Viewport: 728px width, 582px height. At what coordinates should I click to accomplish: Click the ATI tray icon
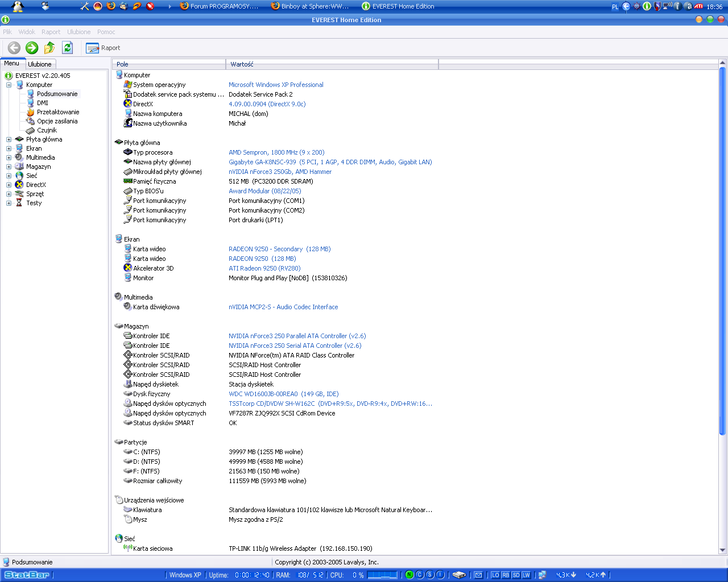click(x=698, y=7)
